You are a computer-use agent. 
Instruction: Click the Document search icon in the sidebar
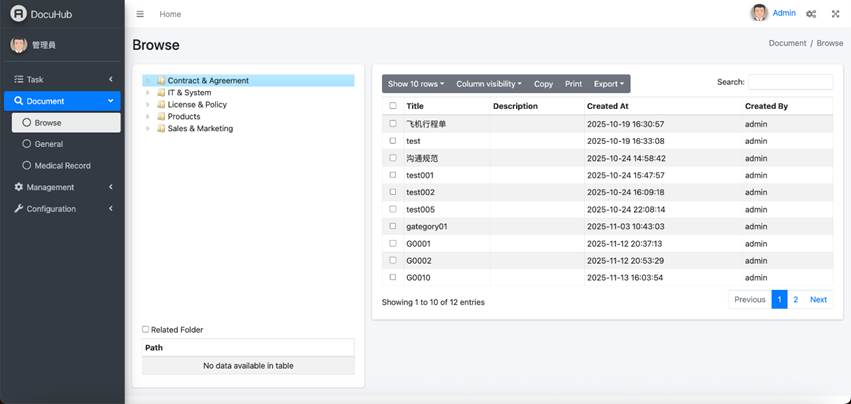18,101
